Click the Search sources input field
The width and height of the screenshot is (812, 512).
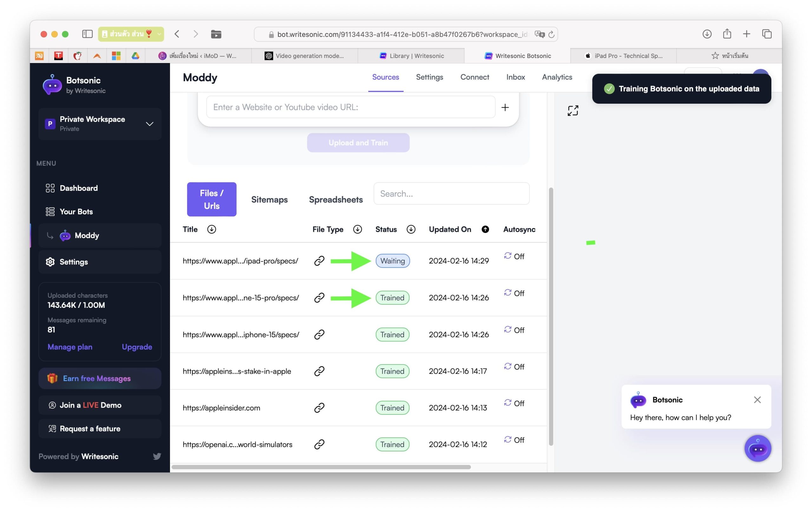451,194
